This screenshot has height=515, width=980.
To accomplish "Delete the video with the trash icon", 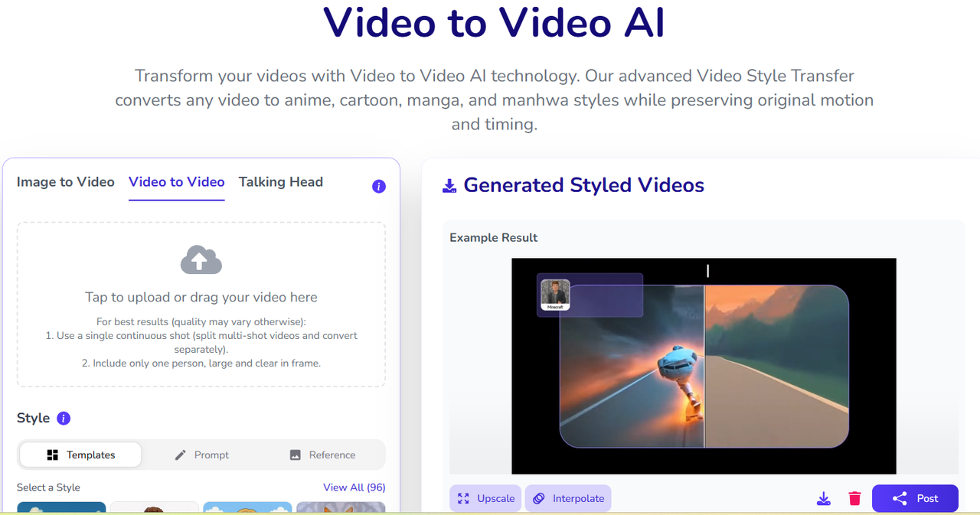I will coord(854,499).
